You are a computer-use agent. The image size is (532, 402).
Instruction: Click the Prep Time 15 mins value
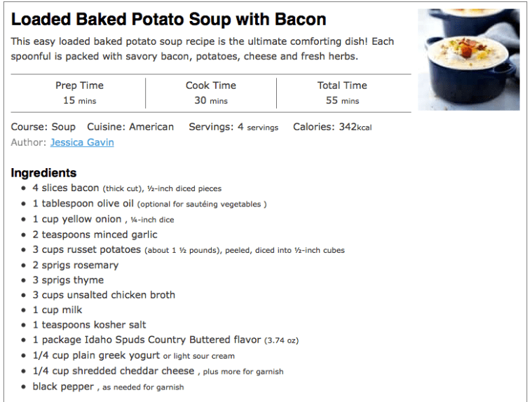click(x=79, y=100)
